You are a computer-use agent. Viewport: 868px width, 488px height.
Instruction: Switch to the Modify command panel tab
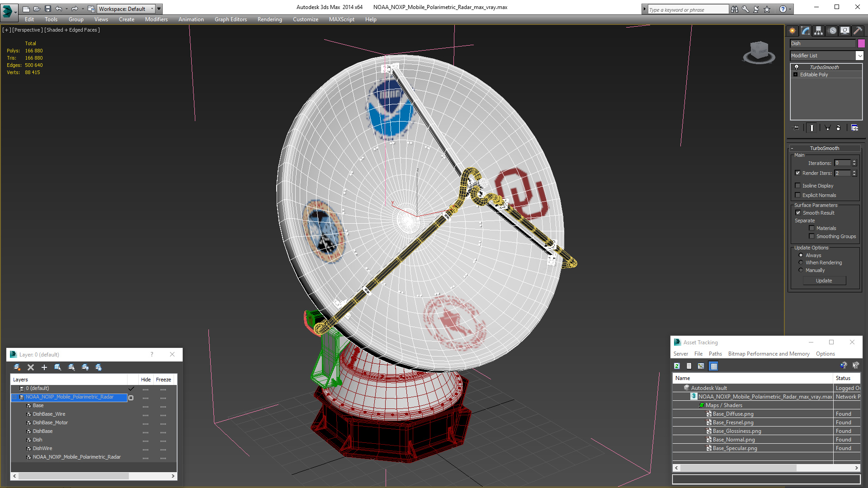(805, 31)
